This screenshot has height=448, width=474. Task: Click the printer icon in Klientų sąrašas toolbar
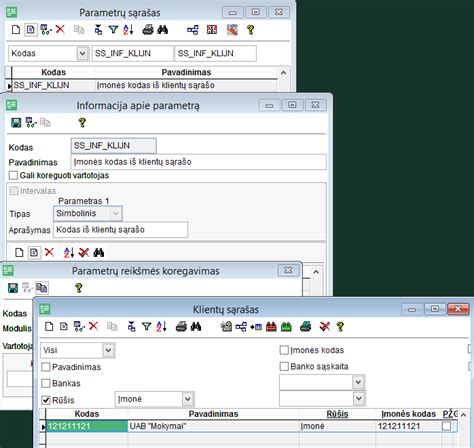tap(181, 327)
